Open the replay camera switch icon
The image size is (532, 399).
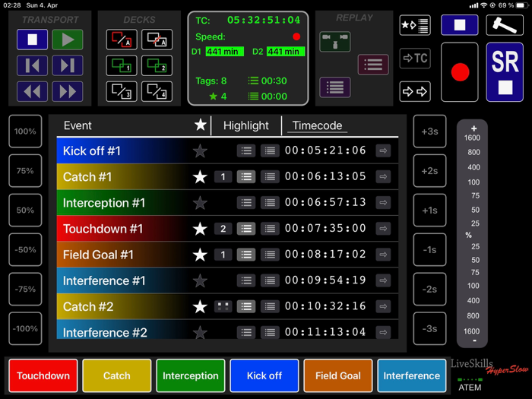pos(335,42)
